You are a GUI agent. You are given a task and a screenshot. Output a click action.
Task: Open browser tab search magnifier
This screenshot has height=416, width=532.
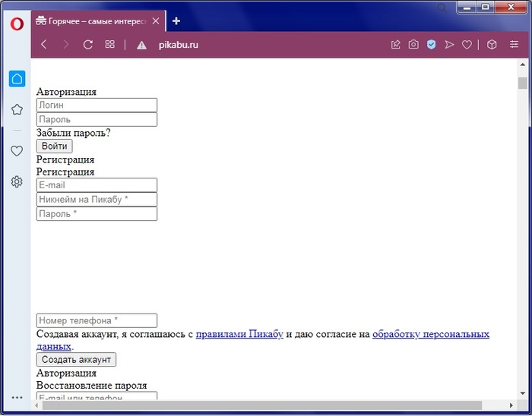point(442,8)
